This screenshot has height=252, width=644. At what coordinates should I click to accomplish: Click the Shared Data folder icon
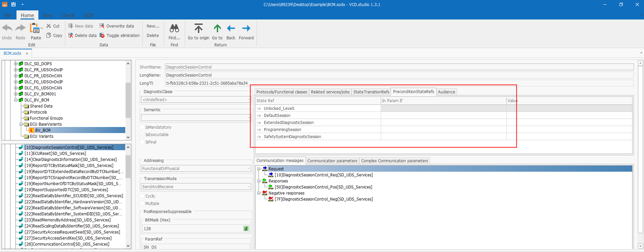pyautogui.click(x=27, y=106)
